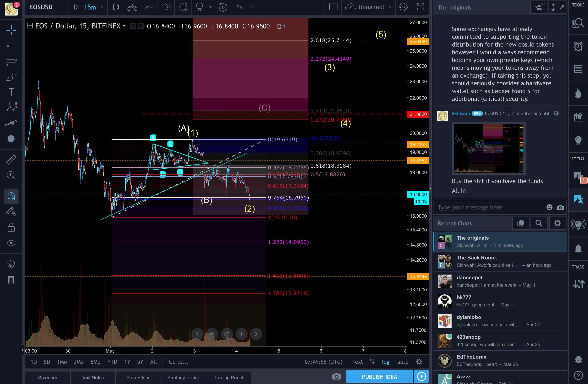Image resolution: width=588 pixels, height=384 pixels.
Task: Open the alerts clock panel
Action: point(578,46)
